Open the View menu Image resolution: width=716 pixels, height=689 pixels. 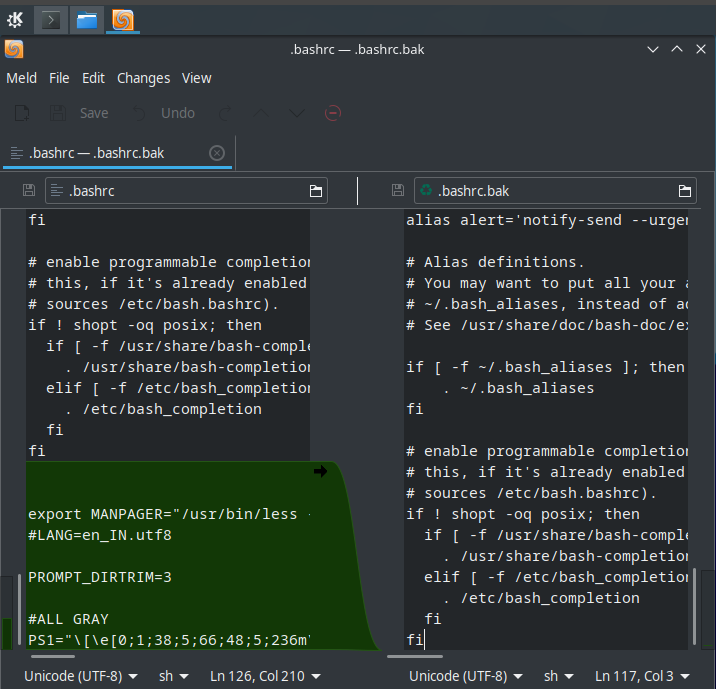tap(196, 78)
